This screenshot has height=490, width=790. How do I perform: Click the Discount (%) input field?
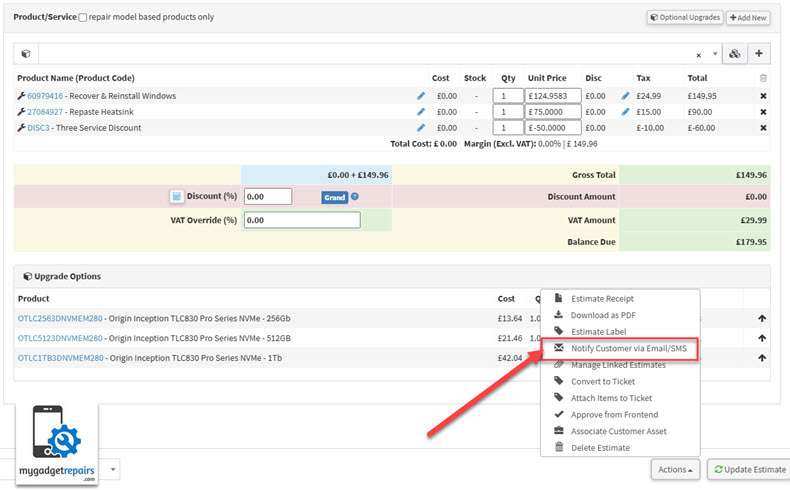pyautogui.click(x=268, y=196)
